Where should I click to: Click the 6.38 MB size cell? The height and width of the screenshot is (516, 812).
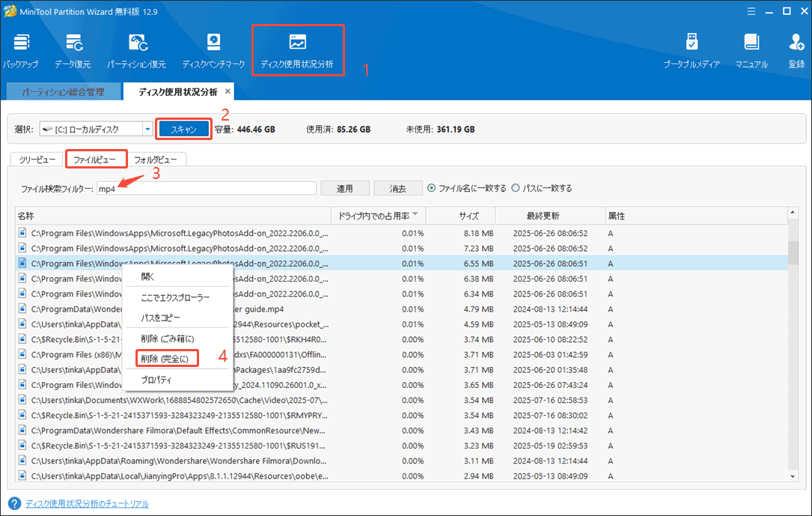point(478,279)
